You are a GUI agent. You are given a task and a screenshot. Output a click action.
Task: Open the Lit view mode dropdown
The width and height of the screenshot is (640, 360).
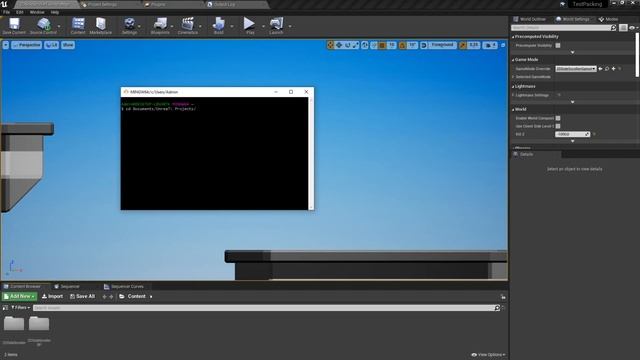click(51, 45)
